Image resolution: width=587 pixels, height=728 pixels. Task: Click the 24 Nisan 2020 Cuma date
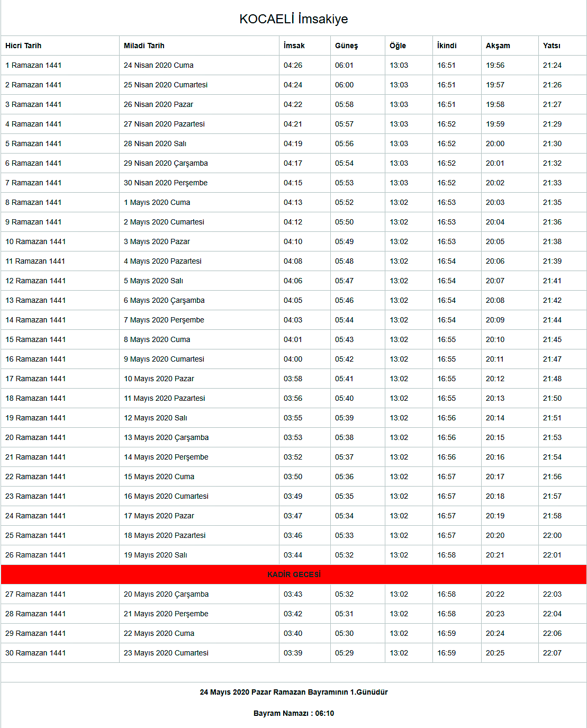pos(158,65)
